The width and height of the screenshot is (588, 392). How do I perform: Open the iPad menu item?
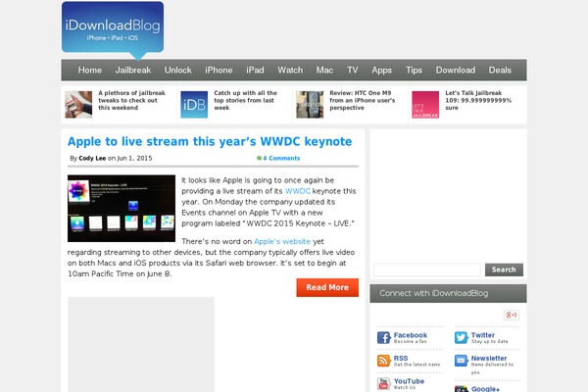pos(255,71)
